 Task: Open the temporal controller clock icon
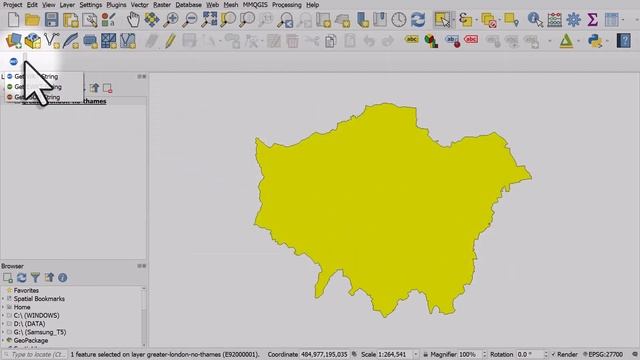coord(399,20)
